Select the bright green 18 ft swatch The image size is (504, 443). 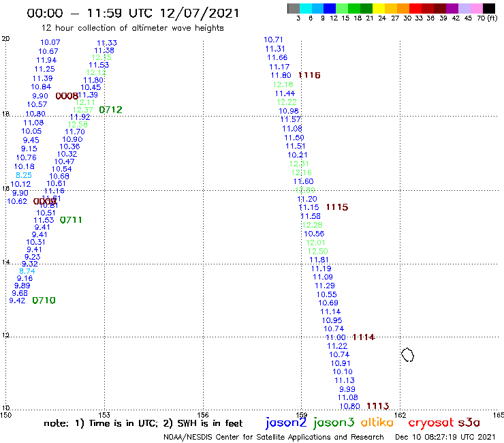click(355, 8)
